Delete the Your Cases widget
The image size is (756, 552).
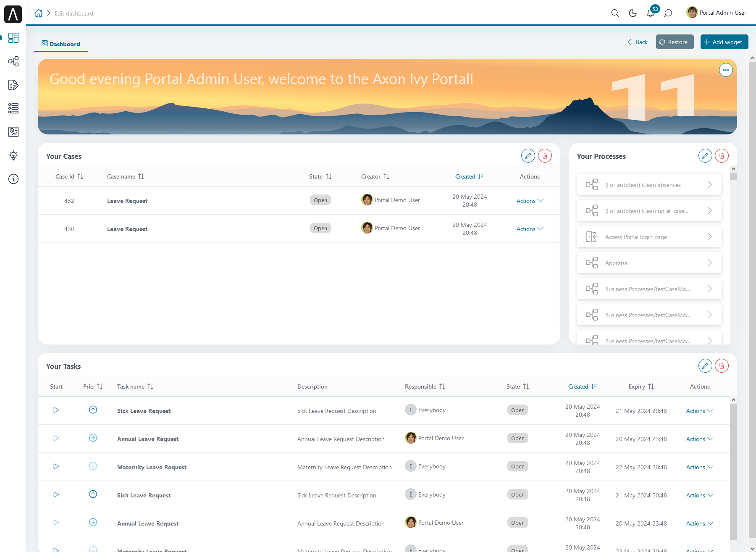(545, 156)
